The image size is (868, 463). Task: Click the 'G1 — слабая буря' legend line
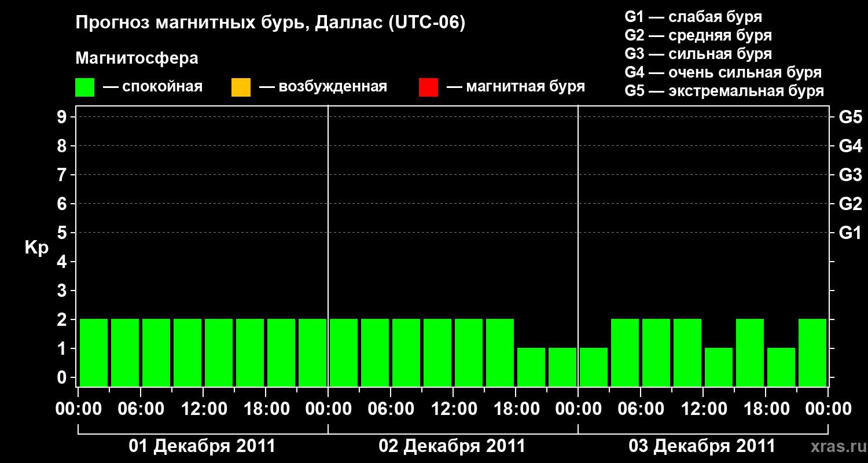pos(693,17)
